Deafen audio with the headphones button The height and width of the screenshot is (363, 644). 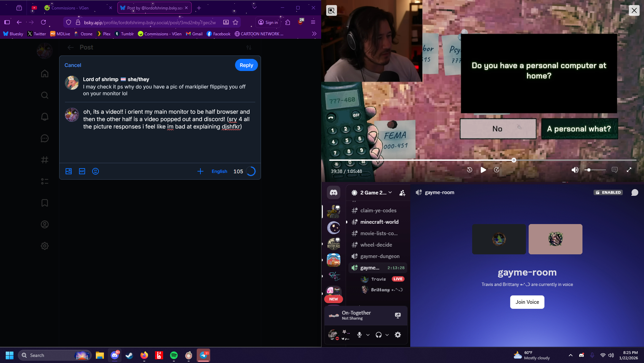pos(379,335)
